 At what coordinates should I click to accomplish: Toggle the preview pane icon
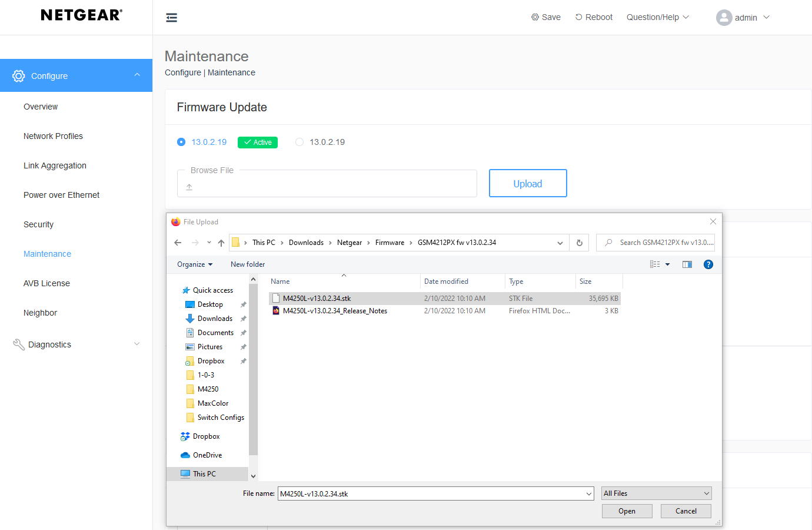coord(687,264)
